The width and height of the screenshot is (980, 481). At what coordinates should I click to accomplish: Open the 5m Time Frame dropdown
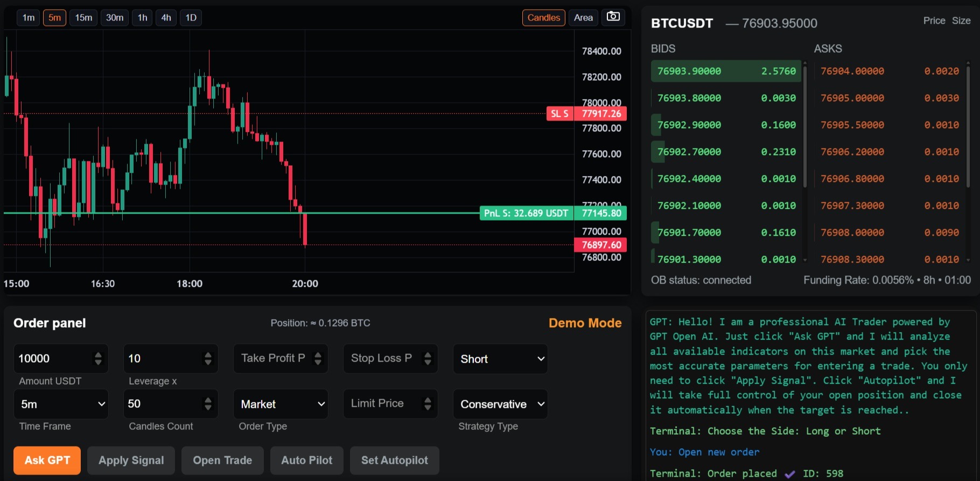[61, 404]
